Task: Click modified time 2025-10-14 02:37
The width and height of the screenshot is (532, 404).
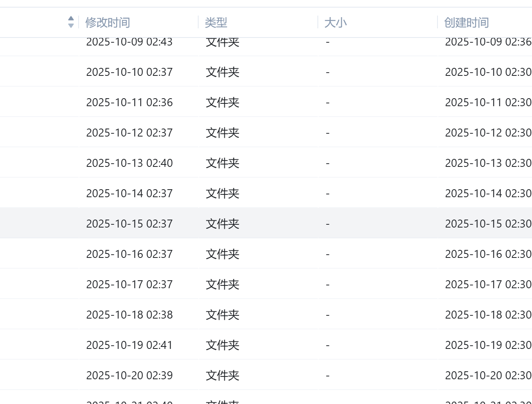Action: click(129, 193)
